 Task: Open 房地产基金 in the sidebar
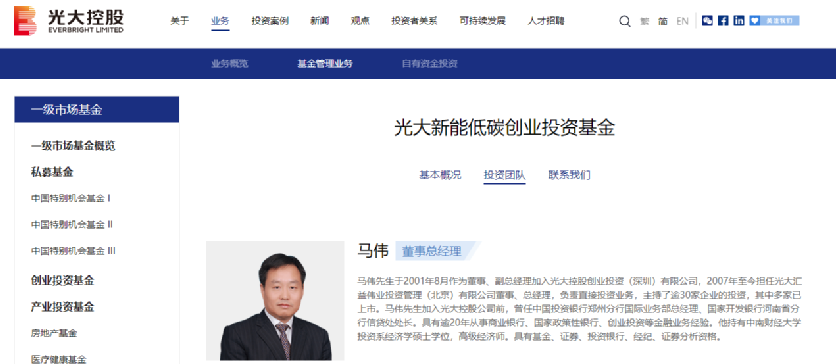(x=54, y=333)
